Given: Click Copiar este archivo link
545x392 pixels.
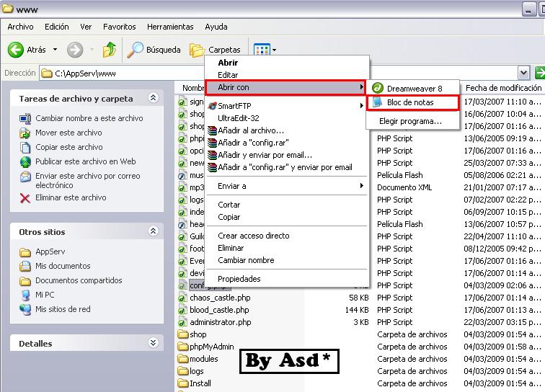Looking at the screenshot, I should (69, 147).
